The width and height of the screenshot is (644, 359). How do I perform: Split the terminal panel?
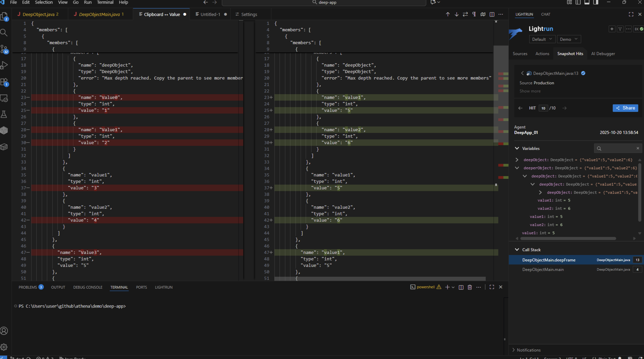tap(461, 287)
